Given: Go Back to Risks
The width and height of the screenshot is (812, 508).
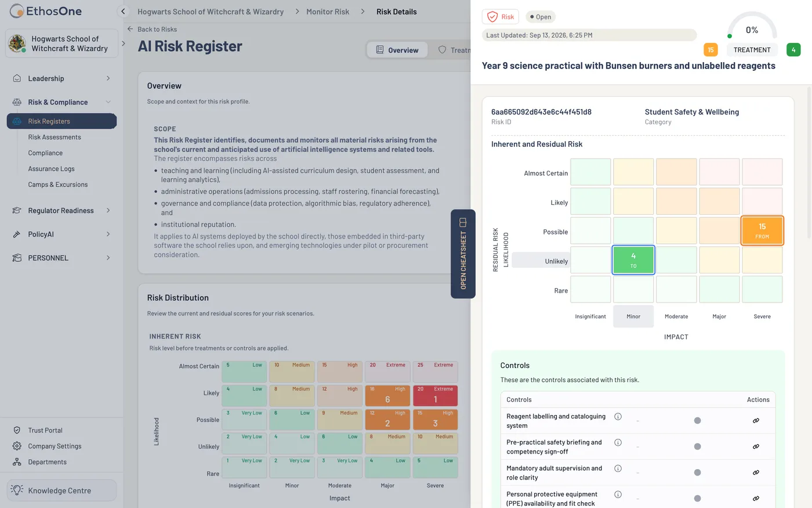Looking at the screenshot, I should pyautogui.click(x=152, y=29).
